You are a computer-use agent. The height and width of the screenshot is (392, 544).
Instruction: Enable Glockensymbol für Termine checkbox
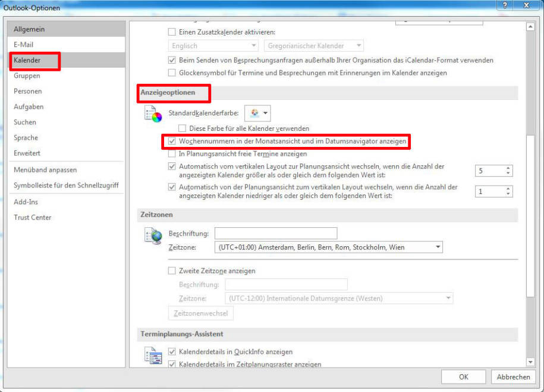click(172, 73)
